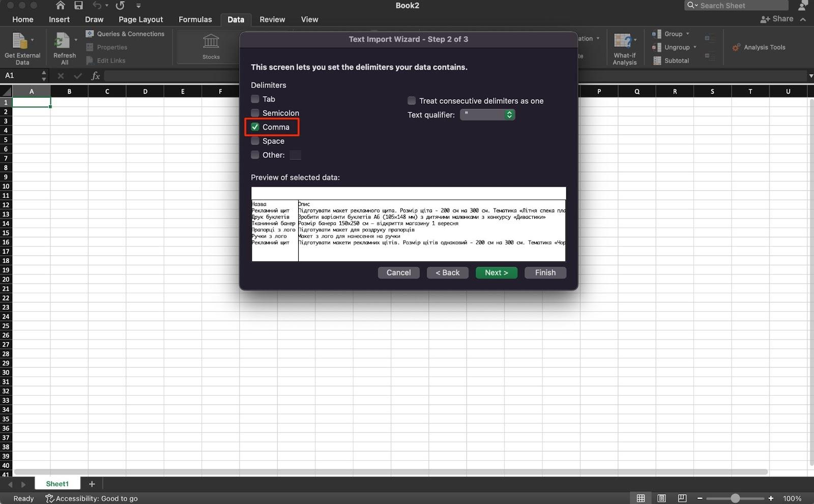
Task: Expand the Group dropdown arrow
Action: click(687, 34)
